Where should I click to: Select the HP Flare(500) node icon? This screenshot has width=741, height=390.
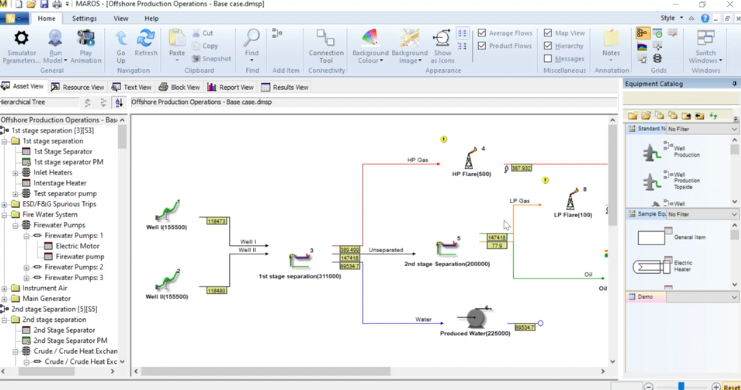point(470,158)
